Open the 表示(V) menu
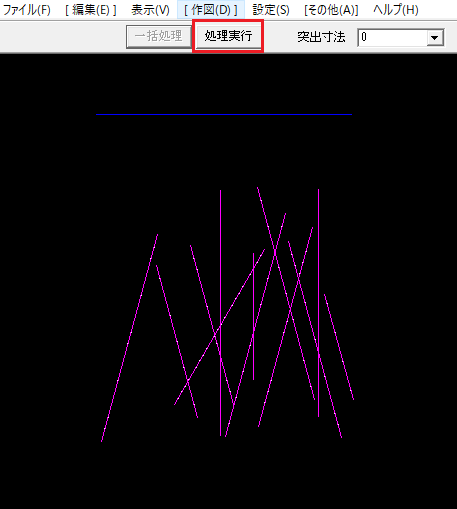Viewport: 457px width, 509px height. (x=150, y=10)
